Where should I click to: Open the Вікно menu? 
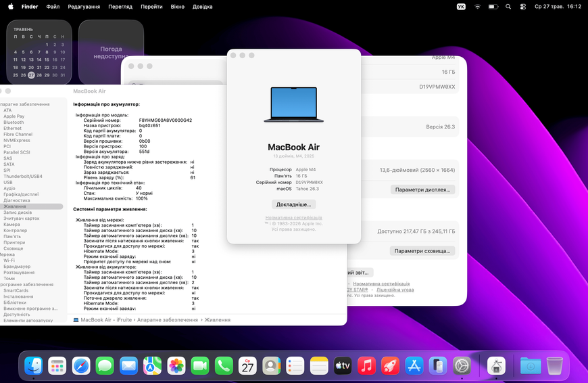pyautogui.click(x=177, y=7)
